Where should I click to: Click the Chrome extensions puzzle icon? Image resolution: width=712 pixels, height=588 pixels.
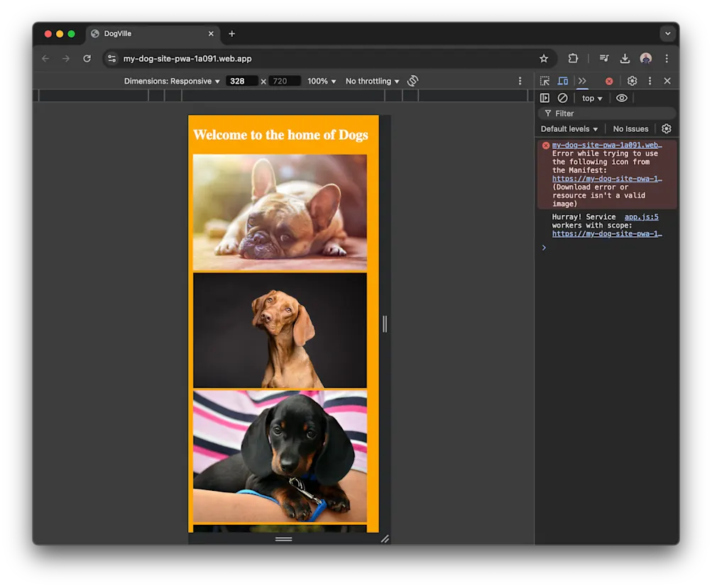coord(572,59)
